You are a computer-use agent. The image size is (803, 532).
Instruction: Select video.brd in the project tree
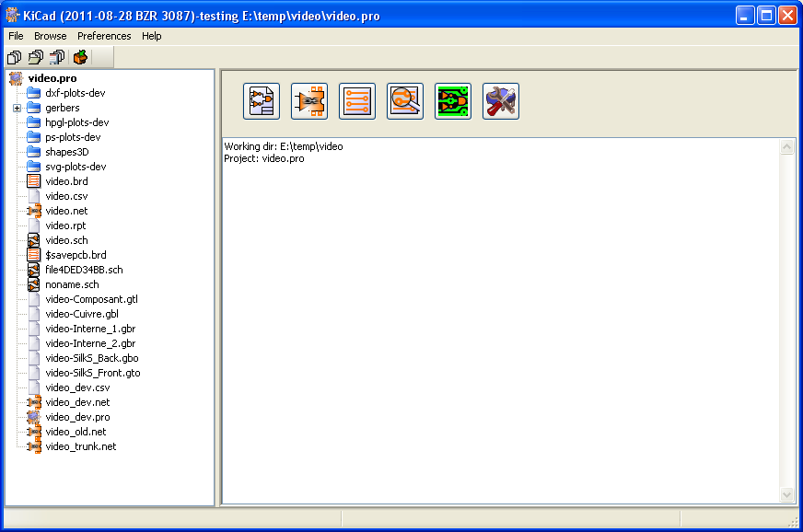point(66,181)
